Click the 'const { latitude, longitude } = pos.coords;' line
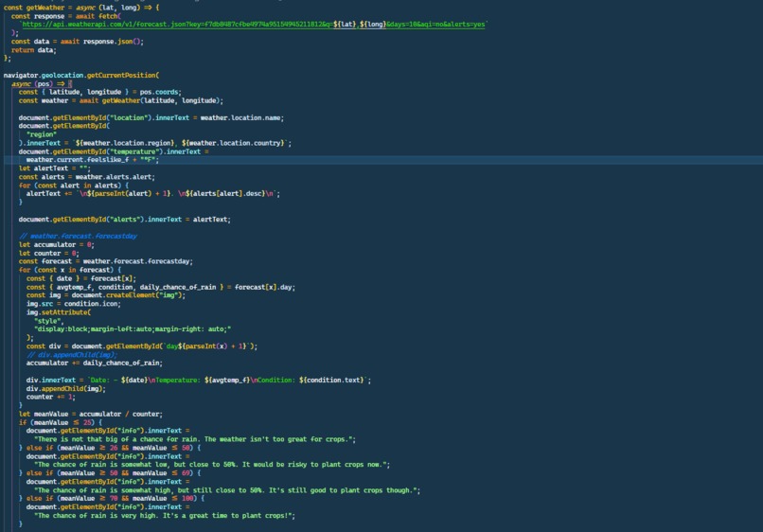Screen dimensions: 763x532 click(x=99, y=92)
